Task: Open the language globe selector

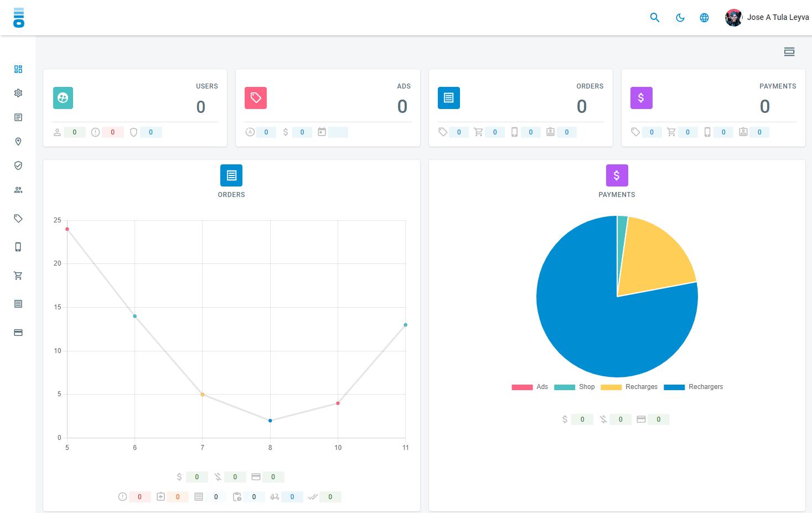Action: click(x=704, y=18)
